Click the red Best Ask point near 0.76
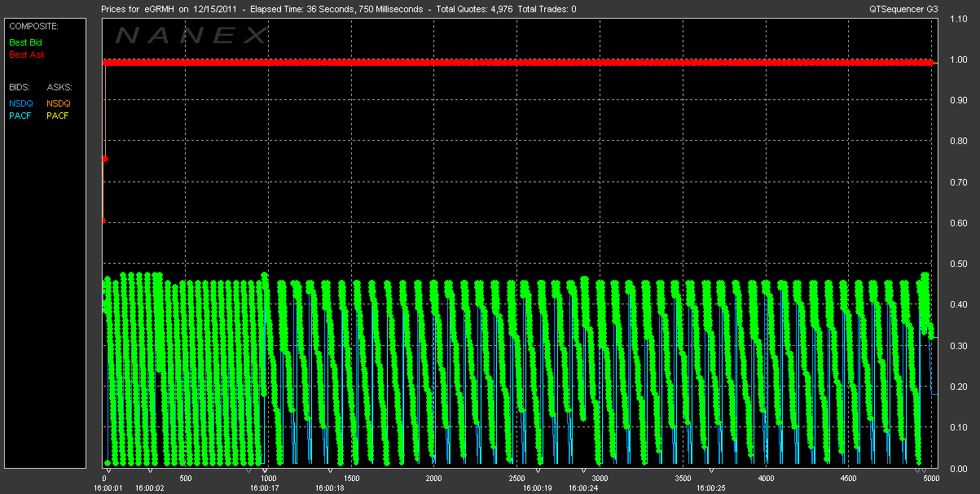Viewport: 980px width, 494px height. tap(105, 159)
